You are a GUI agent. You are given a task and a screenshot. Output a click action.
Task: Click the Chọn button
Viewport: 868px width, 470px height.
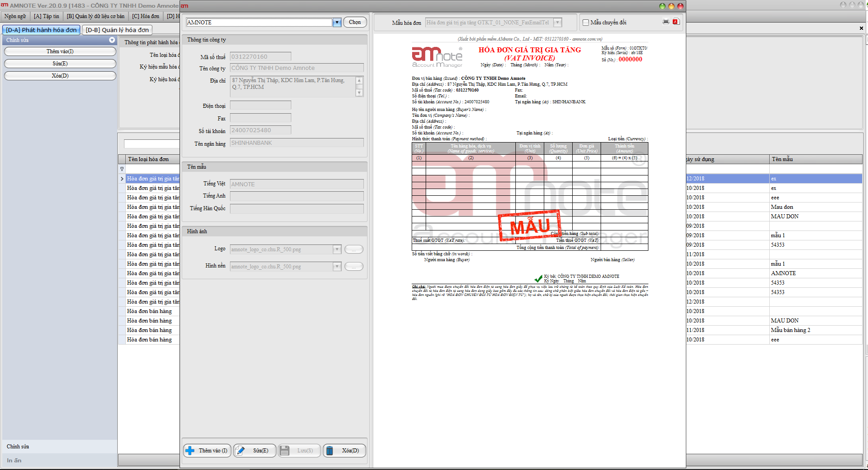(x=355, y=22)
